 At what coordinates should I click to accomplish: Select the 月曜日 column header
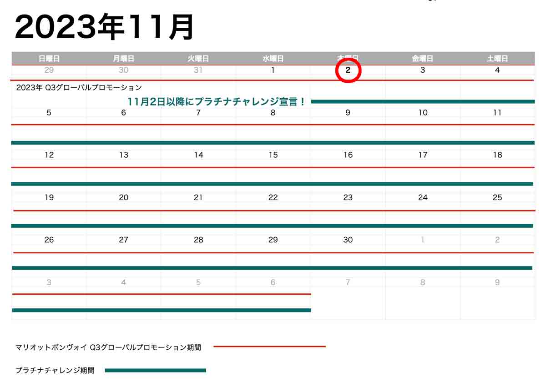click(124, 59)
